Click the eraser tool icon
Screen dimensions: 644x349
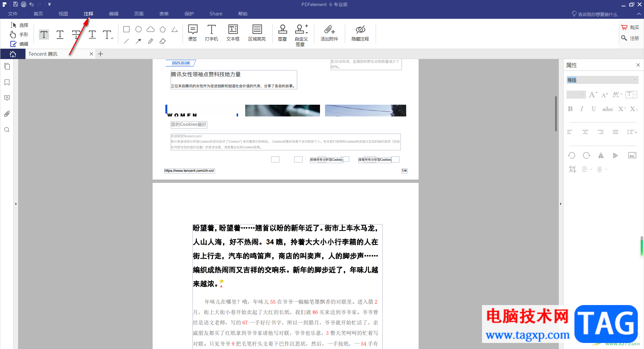point(163,41)
